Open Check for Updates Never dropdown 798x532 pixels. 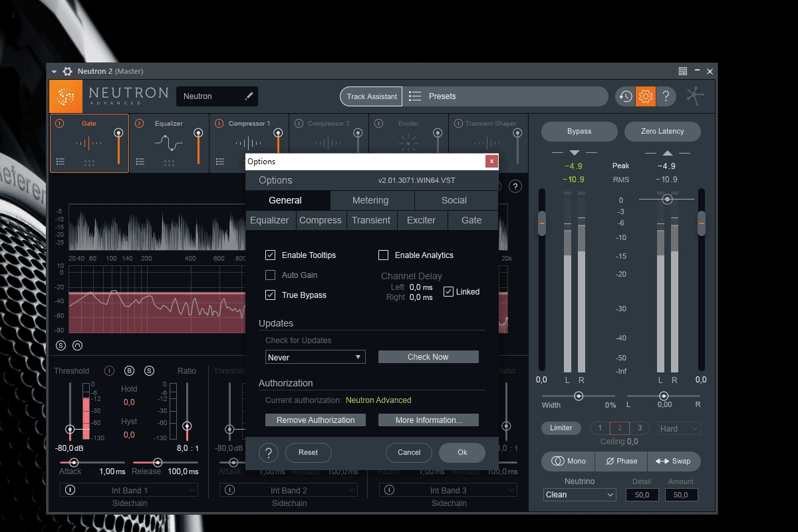(x=315, y=358)
